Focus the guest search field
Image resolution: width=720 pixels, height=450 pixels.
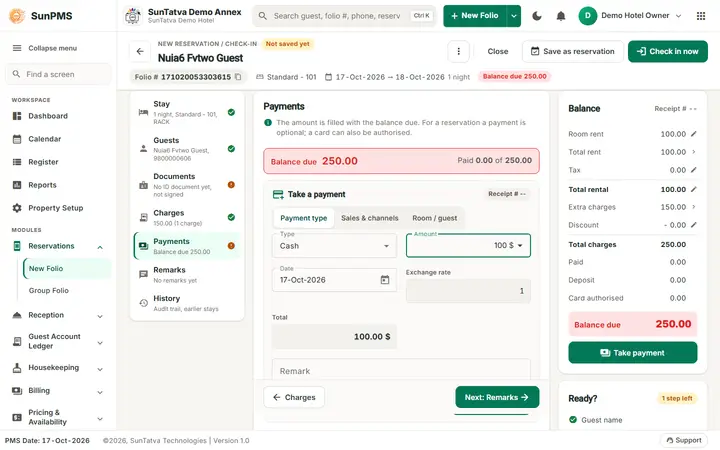click(x=343, y=16)
